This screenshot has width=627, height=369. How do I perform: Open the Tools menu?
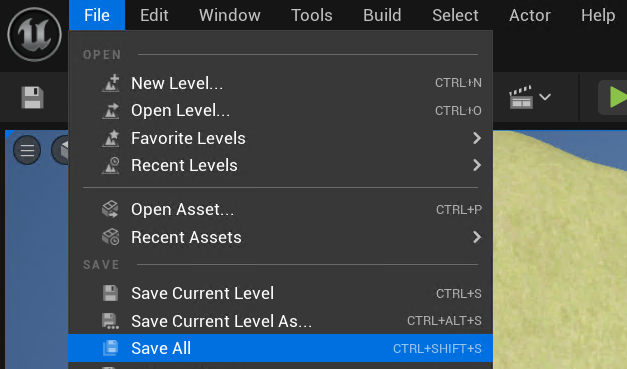click(x=312, y=15)
